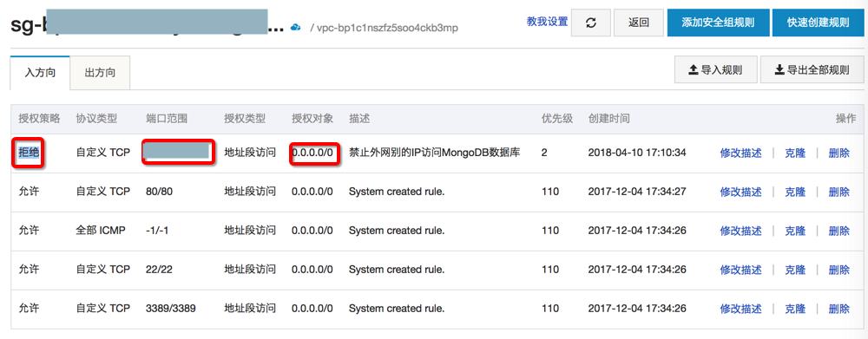Click 修改描述 for port 22/22 rule

(740, 270)
